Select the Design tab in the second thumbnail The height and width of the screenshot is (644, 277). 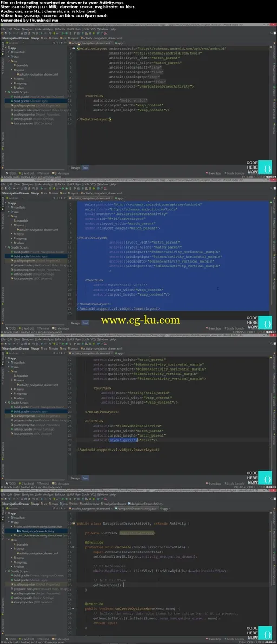[x=75, y=323]
